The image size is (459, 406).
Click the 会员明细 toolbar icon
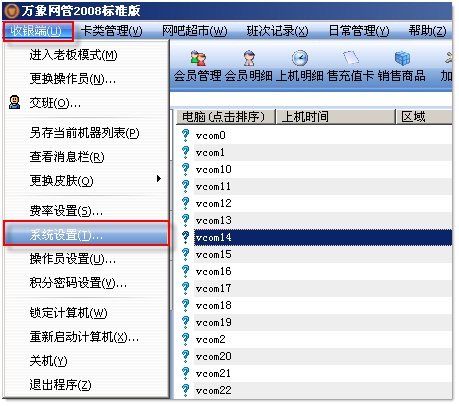click(x=249, y=58)
